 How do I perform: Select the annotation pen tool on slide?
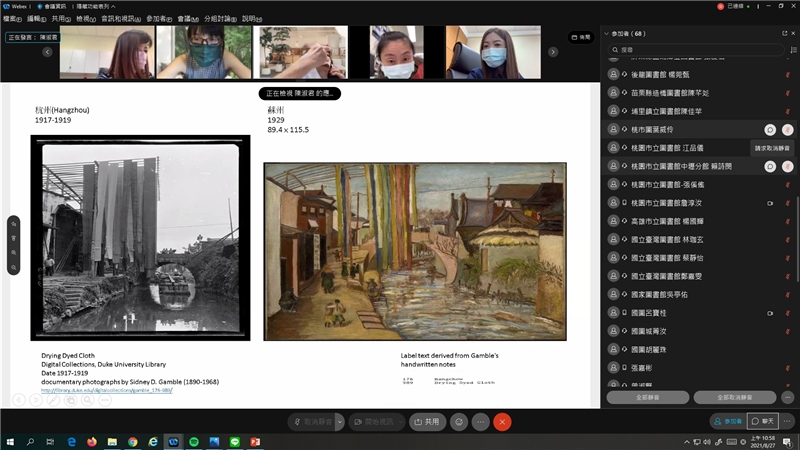[53, 400]
